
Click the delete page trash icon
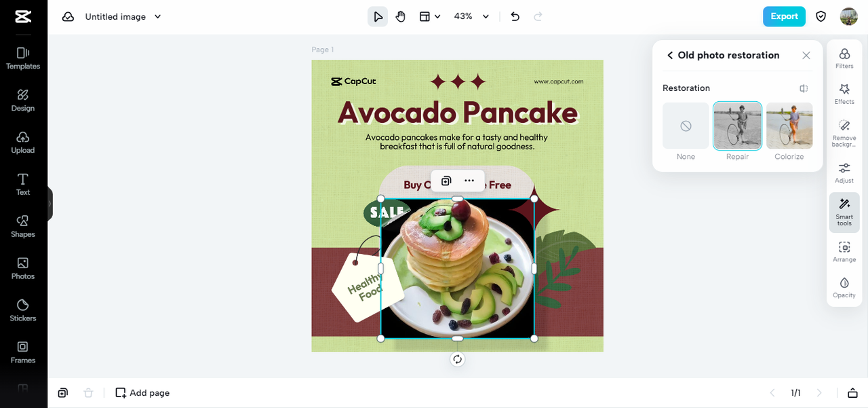pos(88,392)
